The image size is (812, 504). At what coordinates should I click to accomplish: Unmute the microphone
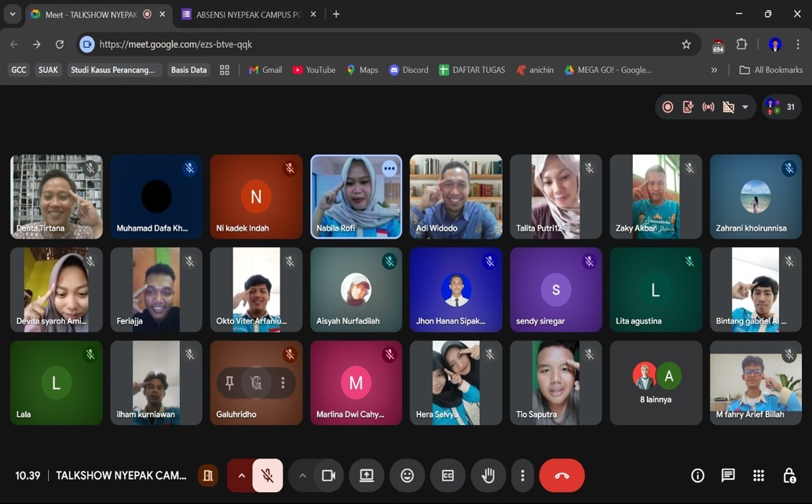tap(267, 476)
